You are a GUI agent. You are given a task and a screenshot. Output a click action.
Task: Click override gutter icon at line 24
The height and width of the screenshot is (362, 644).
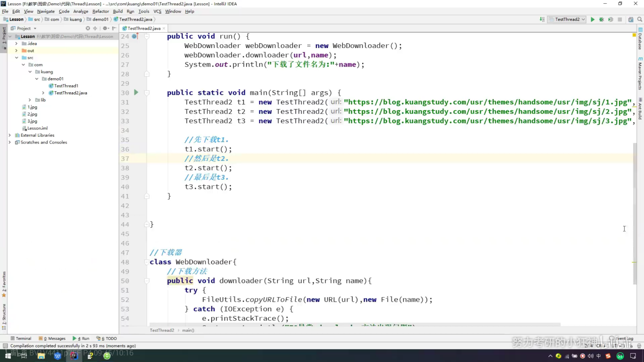(135, 36)
